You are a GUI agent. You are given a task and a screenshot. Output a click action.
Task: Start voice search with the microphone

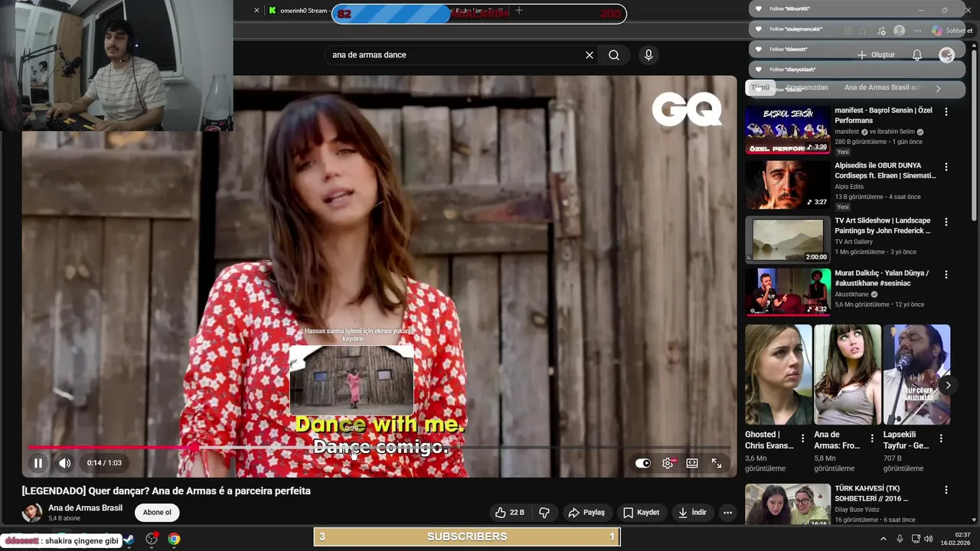[x=648, y=55]
